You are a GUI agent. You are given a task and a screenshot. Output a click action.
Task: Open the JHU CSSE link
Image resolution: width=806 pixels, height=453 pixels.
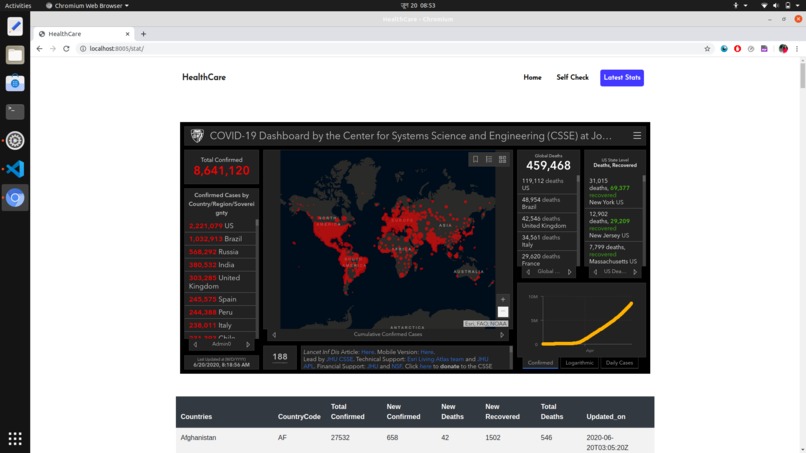coord(339,359)
